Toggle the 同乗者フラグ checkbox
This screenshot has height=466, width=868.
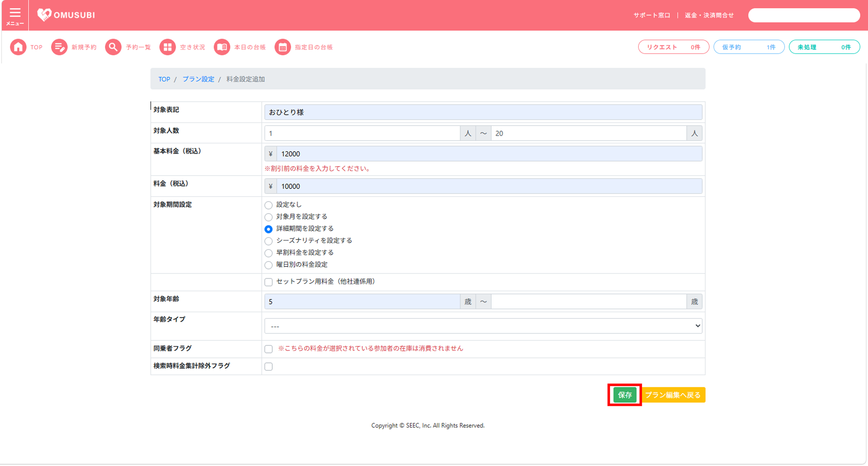[x=269, y=349]
